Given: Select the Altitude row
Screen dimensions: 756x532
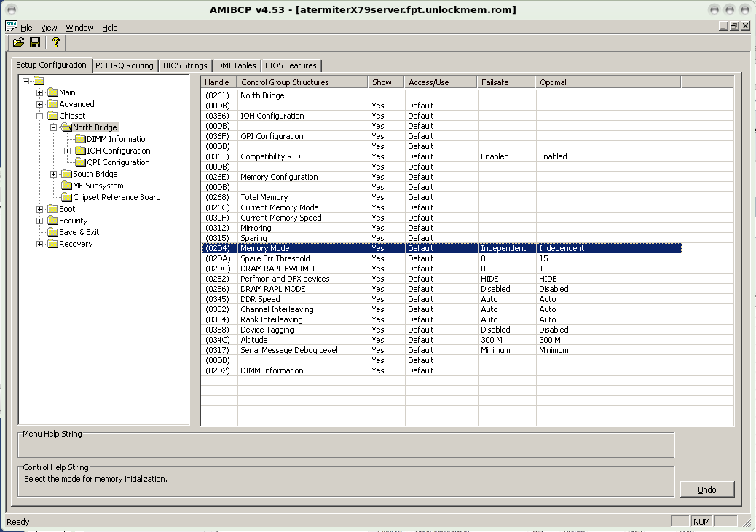Looking at the screenshot, I should coord(441,340).
